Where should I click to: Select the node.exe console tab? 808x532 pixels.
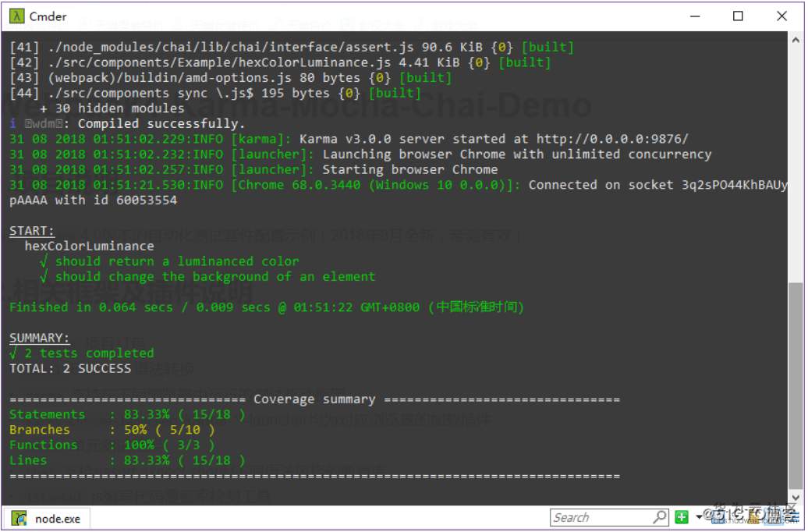coord(47,519)
